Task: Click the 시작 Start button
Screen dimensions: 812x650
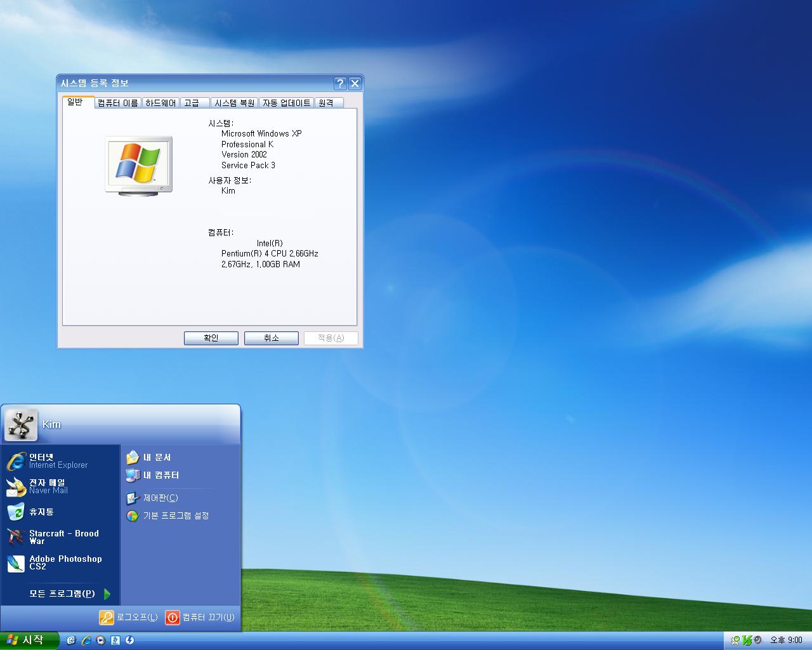Action: [29, 640]
